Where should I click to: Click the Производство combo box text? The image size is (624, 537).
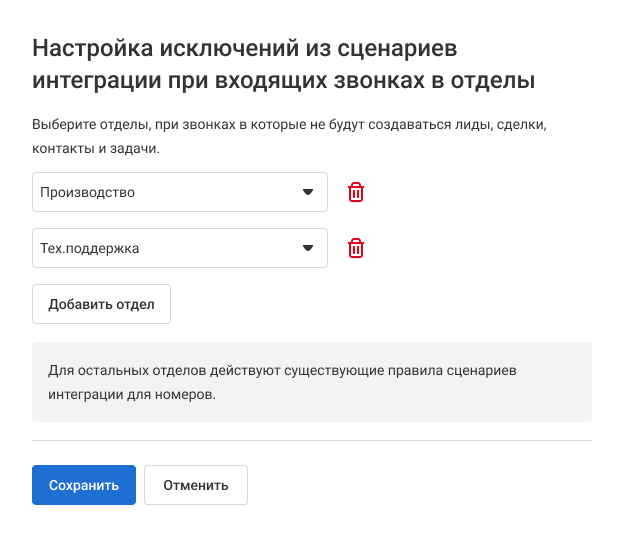click(x=88, y=193)
